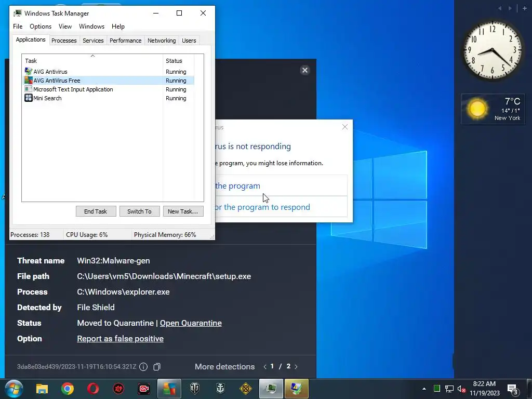This screenshot has height=399, width=532.
Task: Open the Options menu in Task Manager
Action: coord(41,26)
